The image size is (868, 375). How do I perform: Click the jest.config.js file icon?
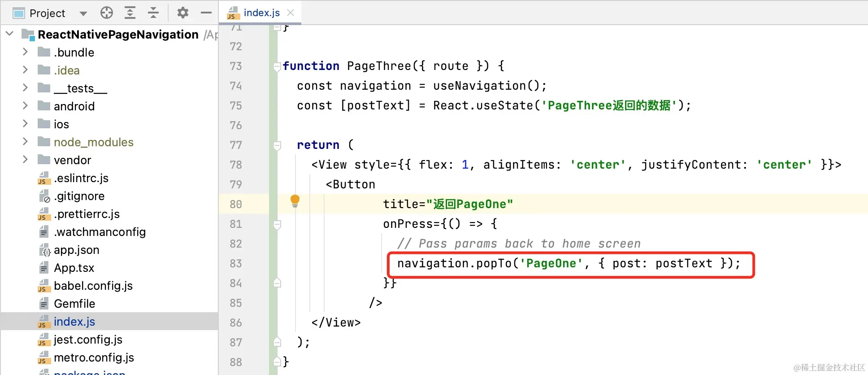click(44, 340)
